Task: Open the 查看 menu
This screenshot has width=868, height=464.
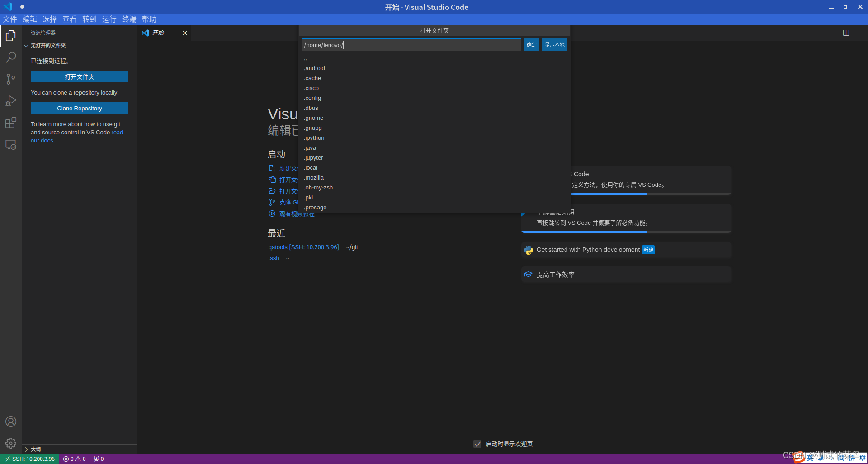Action: click(70, 19)
